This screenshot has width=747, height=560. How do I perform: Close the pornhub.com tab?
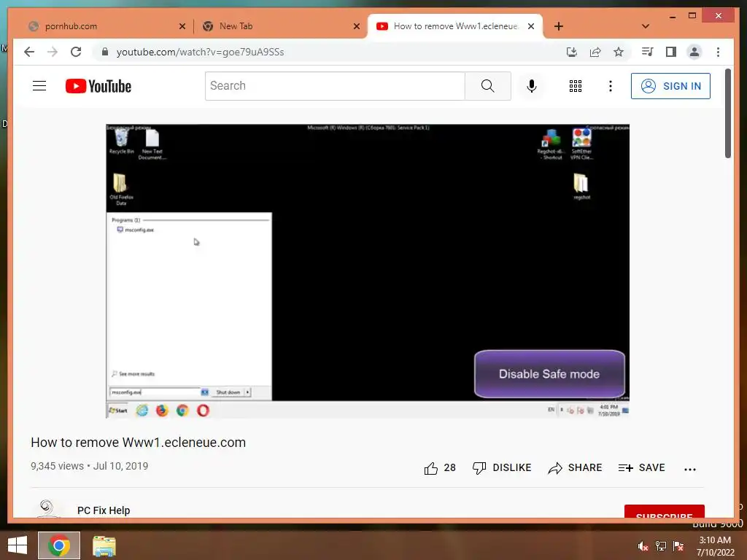182,26
